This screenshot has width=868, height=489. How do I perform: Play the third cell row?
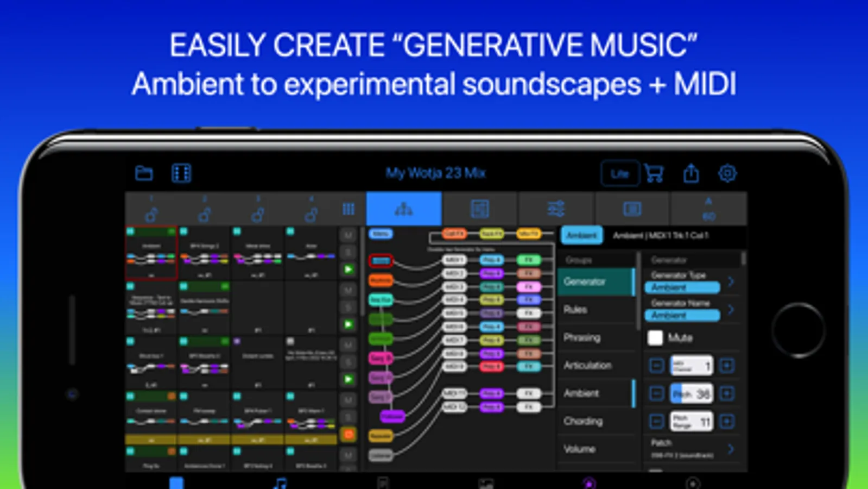coord(349,379)
